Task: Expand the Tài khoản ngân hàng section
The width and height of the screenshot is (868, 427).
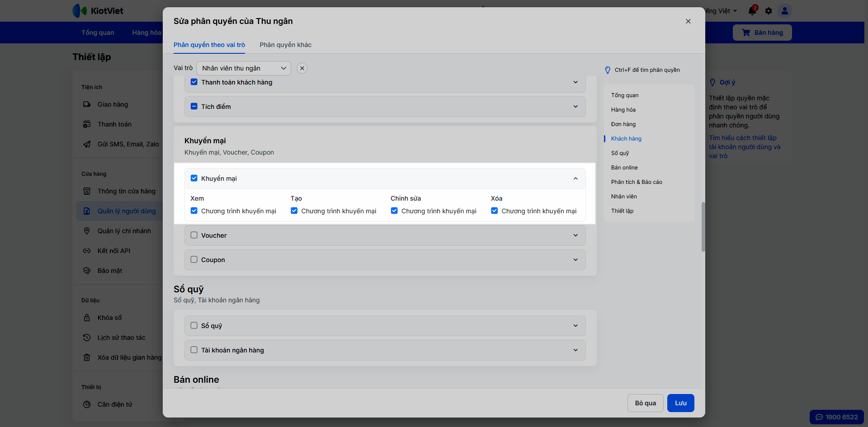Action: pos(576,350)
